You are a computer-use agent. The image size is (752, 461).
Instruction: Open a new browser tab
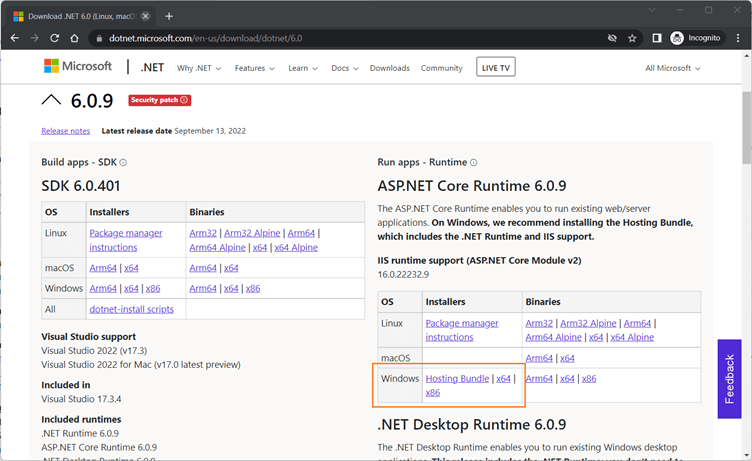click(x=168, y=16)
